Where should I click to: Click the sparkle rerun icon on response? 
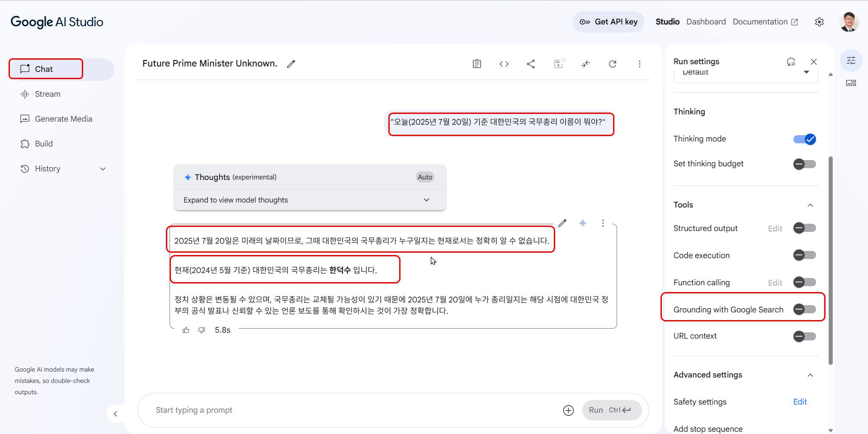(x=583, y=223)
